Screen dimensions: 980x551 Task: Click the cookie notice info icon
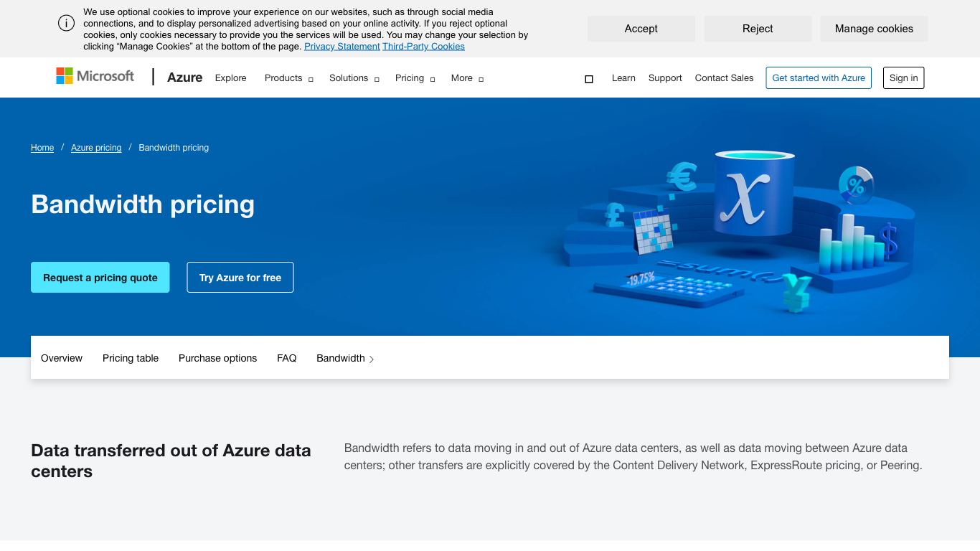(66, 23)
